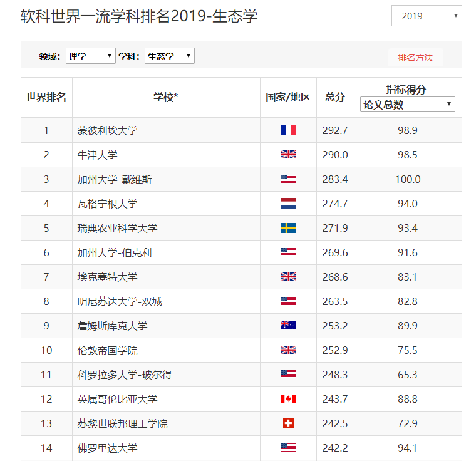Click the 国家/地区 column header
The width and height of the screenshot is (476, 461).
[288, 97]
